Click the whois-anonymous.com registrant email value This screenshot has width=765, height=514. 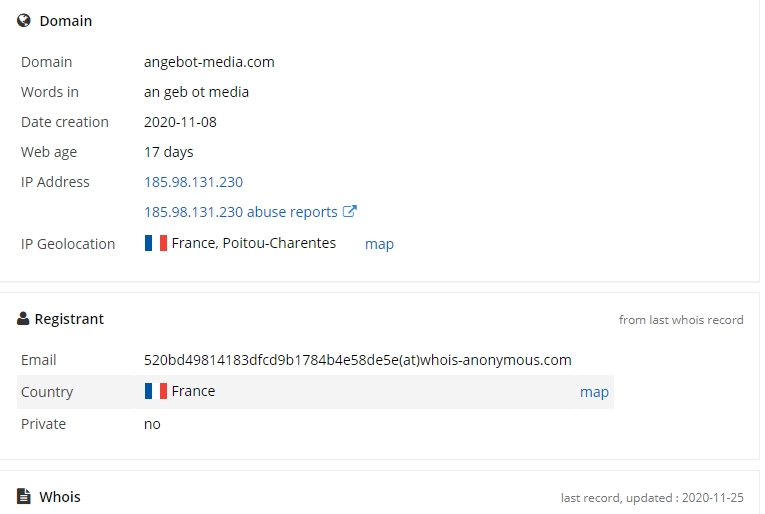357,360
